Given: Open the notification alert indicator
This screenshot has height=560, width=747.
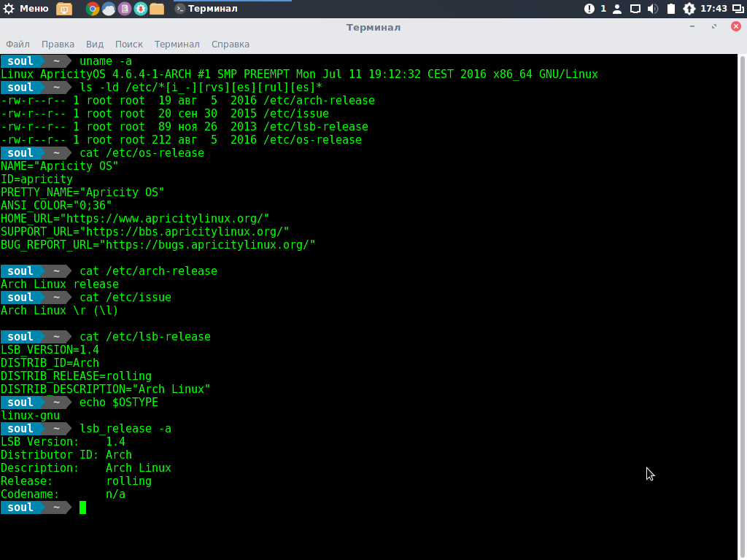Looking at the screenshot, I should pos(589,9).
